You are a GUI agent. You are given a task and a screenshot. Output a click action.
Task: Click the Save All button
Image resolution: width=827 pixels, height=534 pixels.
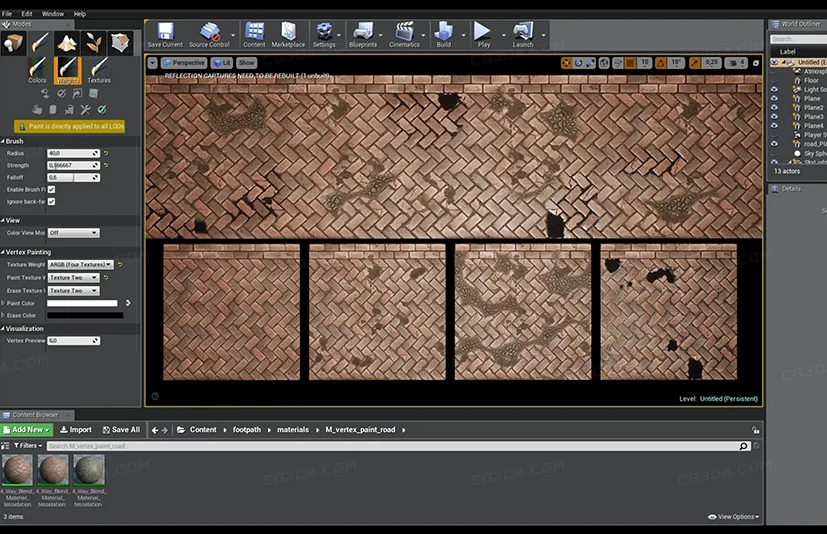121,430
